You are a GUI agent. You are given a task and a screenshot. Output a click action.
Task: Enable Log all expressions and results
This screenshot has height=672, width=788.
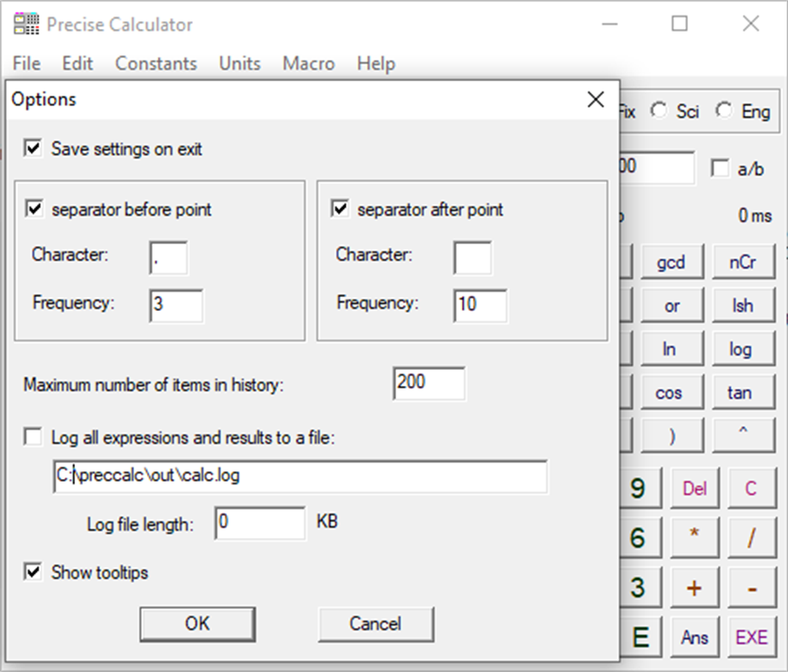click(x=32, y=436)
